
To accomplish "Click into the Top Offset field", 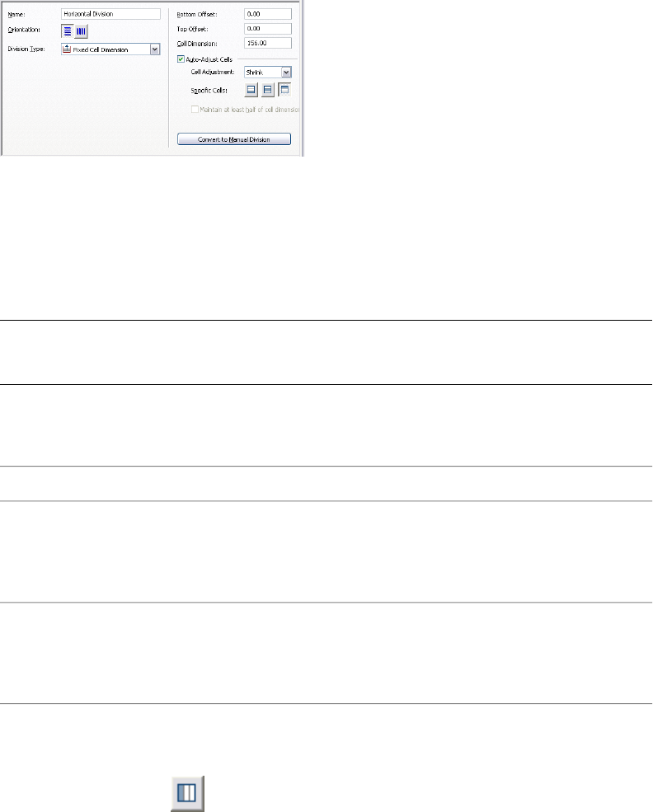I will [x=268, y=28].
